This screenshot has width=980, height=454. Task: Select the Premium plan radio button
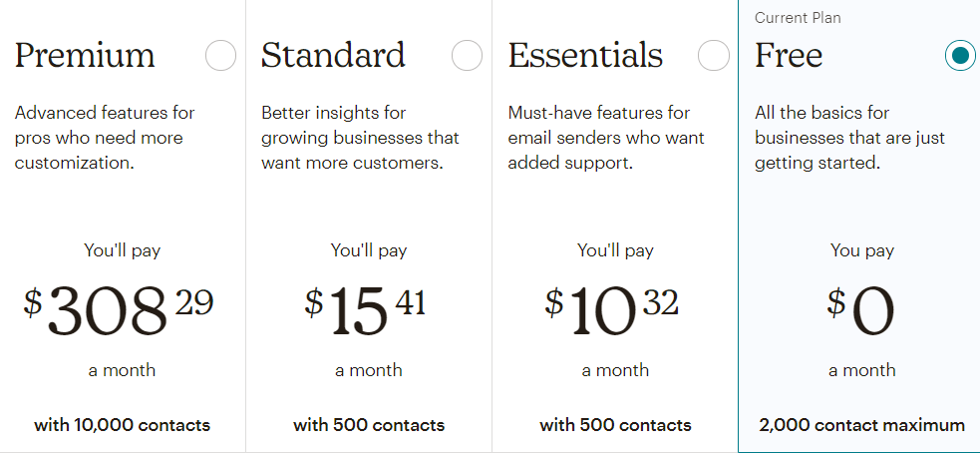pos(221,56)
